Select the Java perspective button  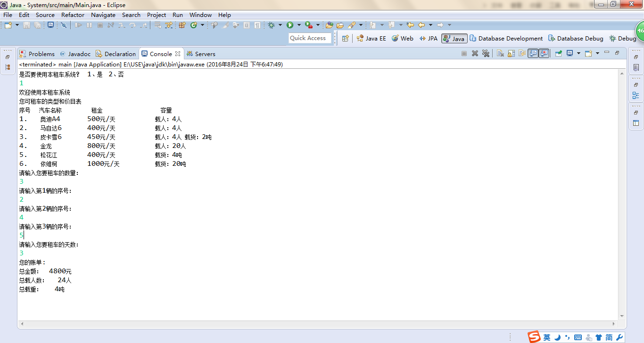tap(454, 39)
